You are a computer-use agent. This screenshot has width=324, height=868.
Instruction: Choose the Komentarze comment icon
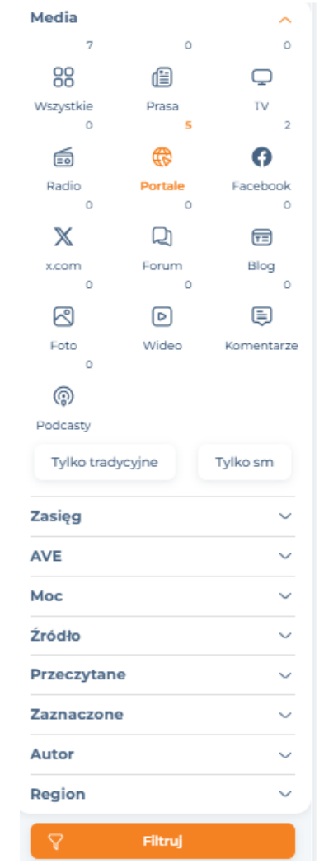261,316
